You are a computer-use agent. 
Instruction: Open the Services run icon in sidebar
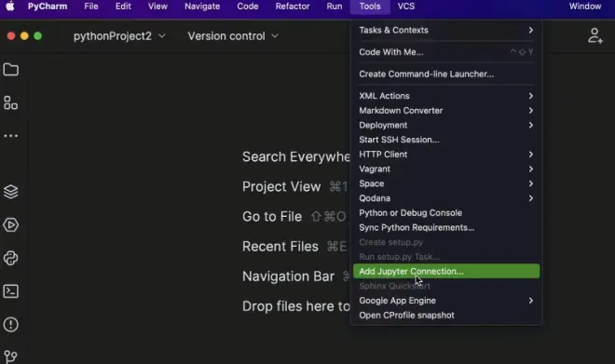pyautogui.click(x=10, y=225)
